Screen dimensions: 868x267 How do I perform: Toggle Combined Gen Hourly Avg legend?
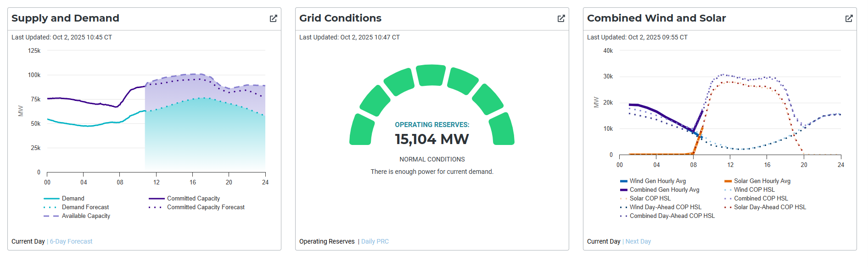pos(664,190)
